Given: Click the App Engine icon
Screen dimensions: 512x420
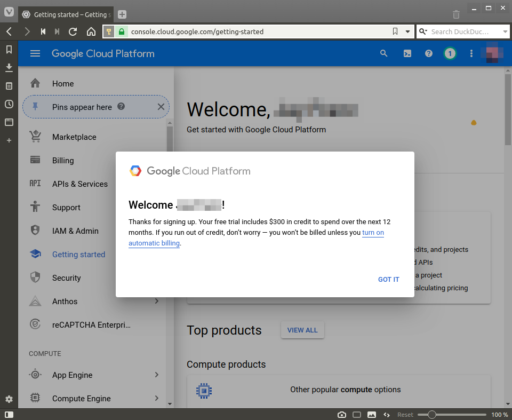Looking at the screenshot, I should pyautogui.click(x=35, y=375).
